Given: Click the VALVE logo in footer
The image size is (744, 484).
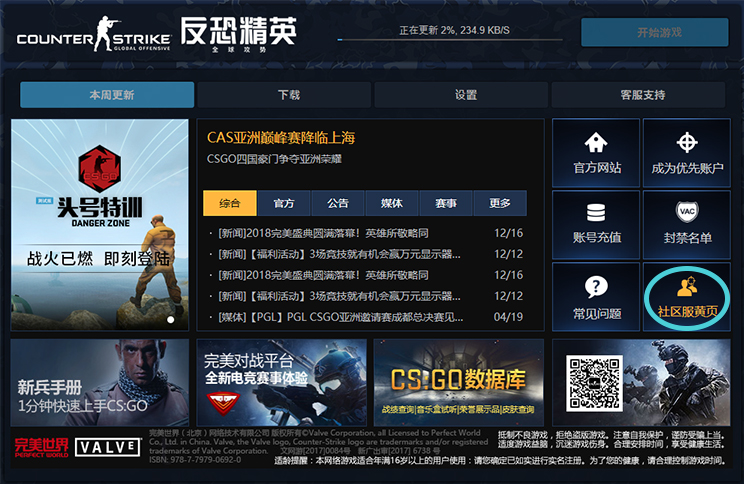Looking at the screenshot, I should pyautogui.click(x=108, y=447).
